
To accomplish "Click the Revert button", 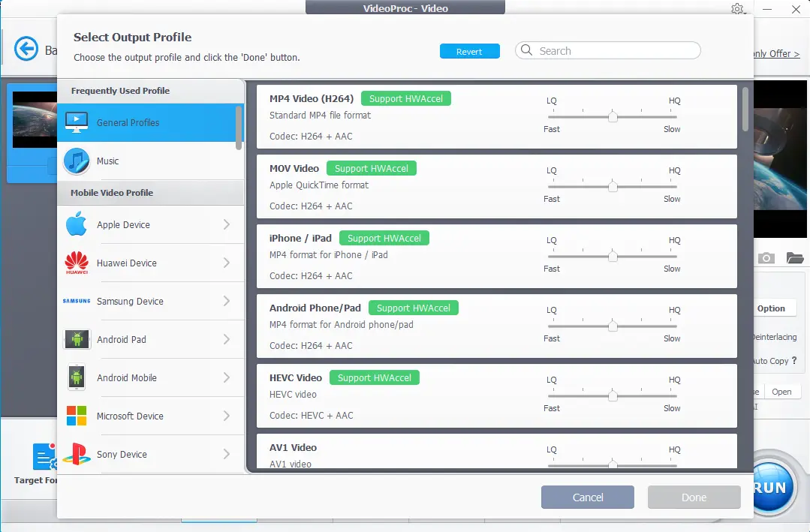I will [470, 51].
